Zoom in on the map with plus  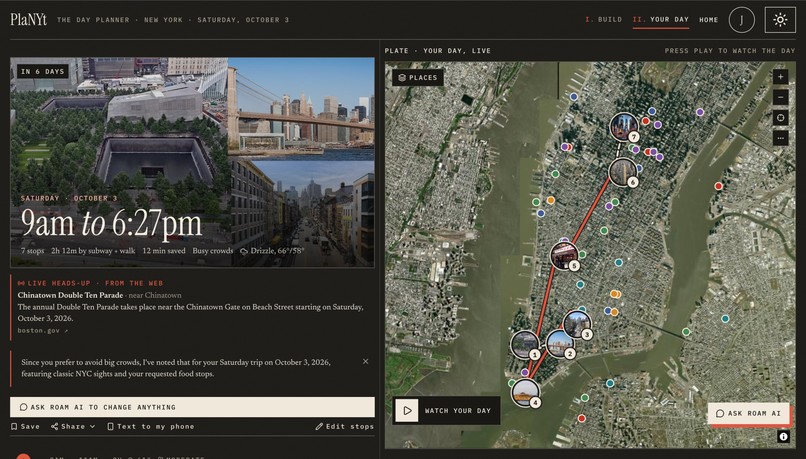coord(780,77)
